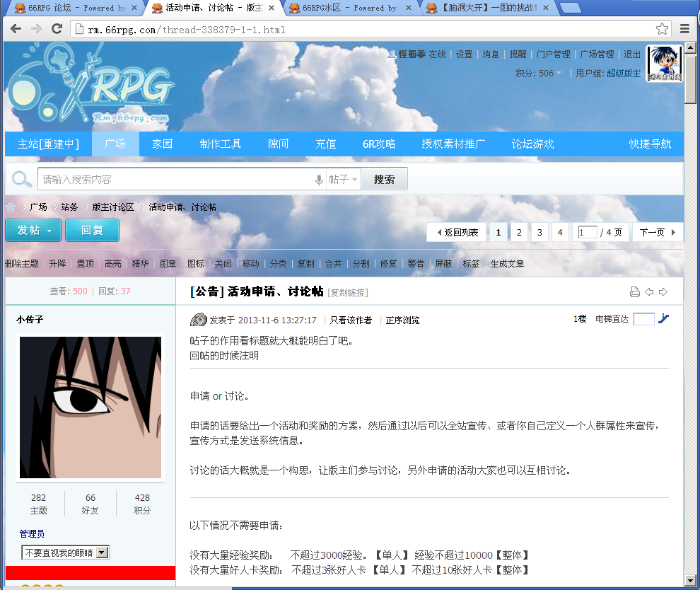
Task: Open the 广场 navigation tab
Action: coord(115,144)
